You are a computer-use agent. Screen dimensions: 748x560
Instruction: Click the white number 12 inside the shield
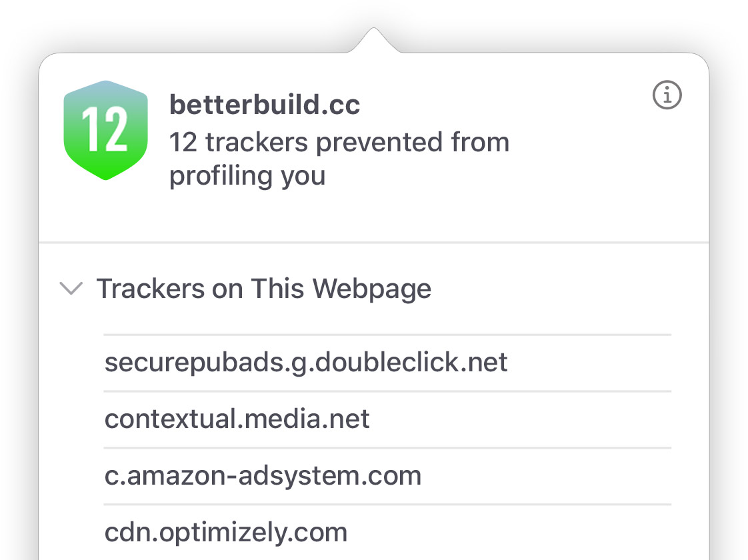[x=105, y=131]
